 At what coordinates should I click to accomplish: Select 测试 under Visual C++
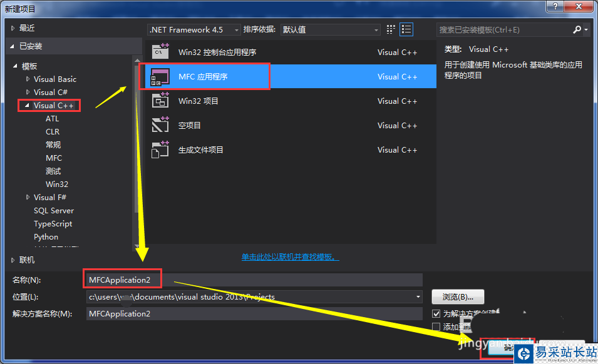click(x=53, y=171)
